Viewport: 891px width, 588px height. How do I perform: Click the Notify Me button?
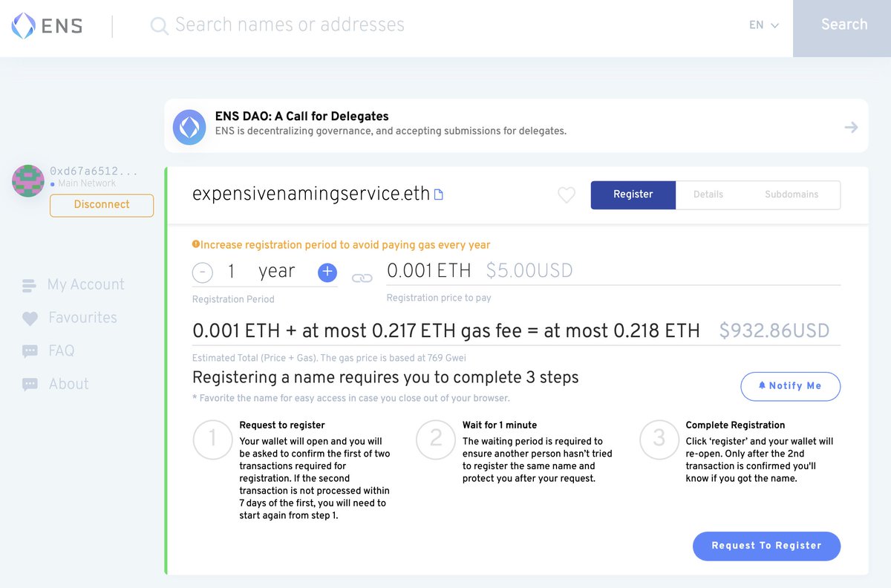coord(791,386)
